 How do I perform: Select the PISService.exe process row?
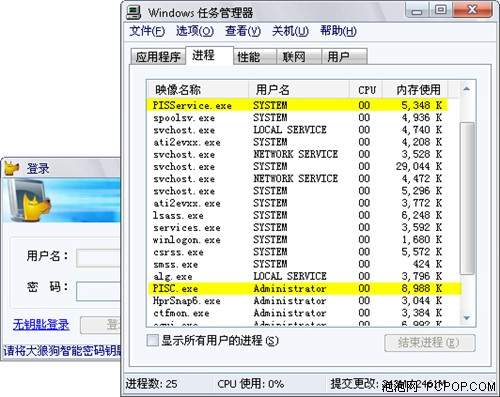(298, 105)
